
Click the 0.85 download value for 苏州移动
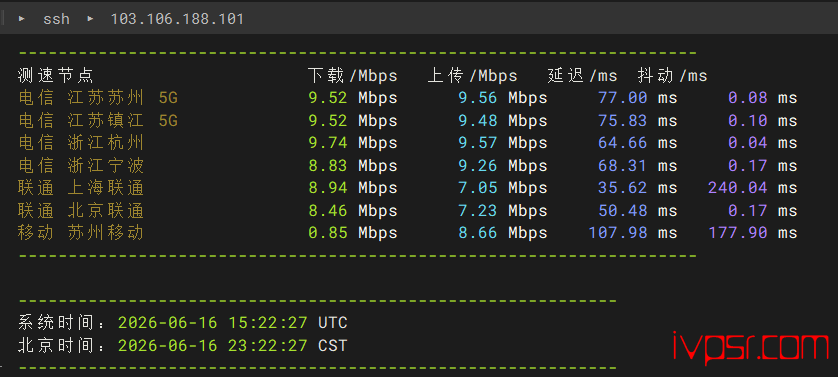328,233
